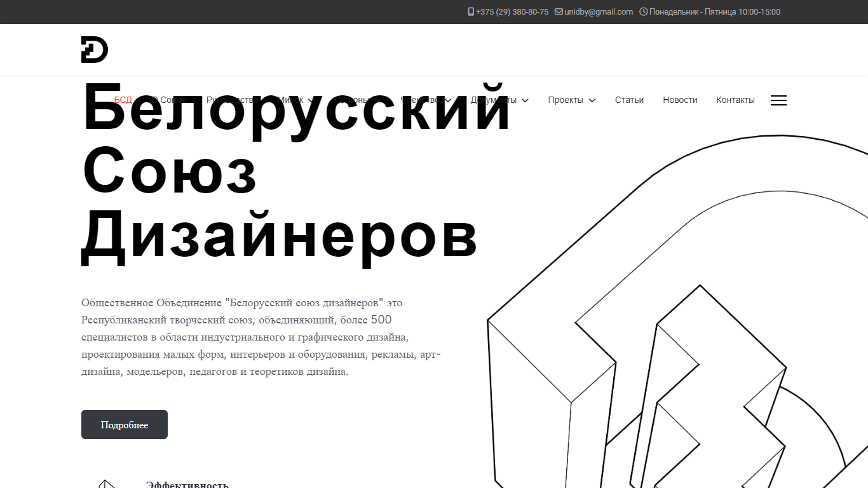Screen dimensions: 868x488
Task: Click the envelope icon beside the email address
Action: tap(559, 11)
